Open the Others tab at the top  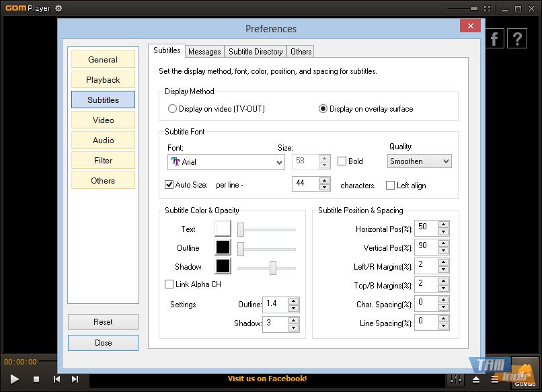301,52
